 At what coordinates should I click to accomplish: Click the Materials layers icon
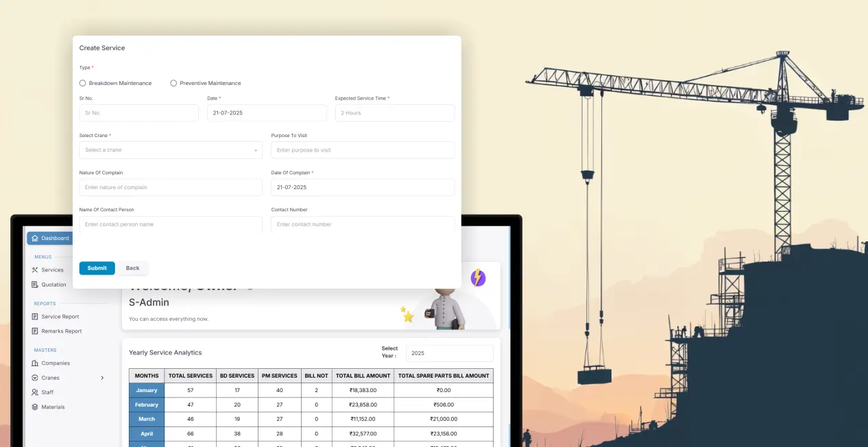pyautogui.click(x=35, y=407)
